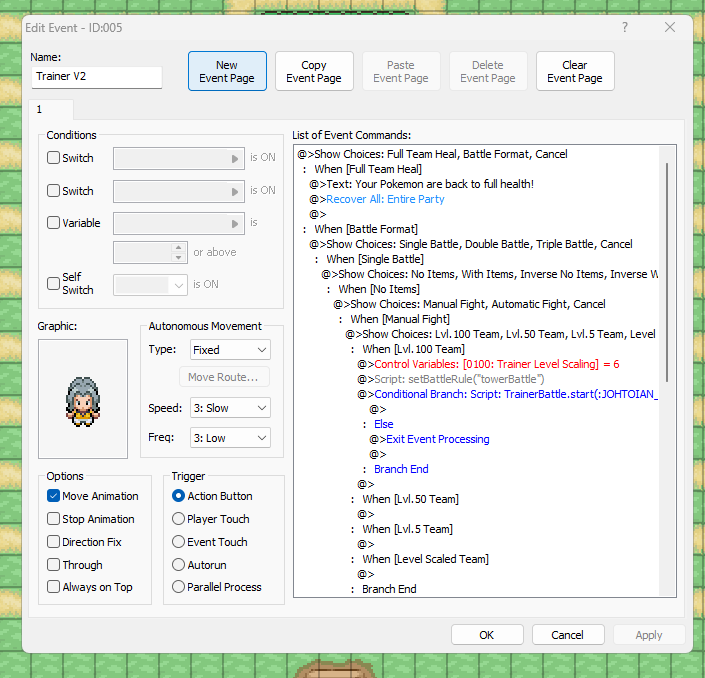Viewport: 705px width, 678px height.
Task: Enable the first Switch condition checkbox
Action: (x=54, y=158)
